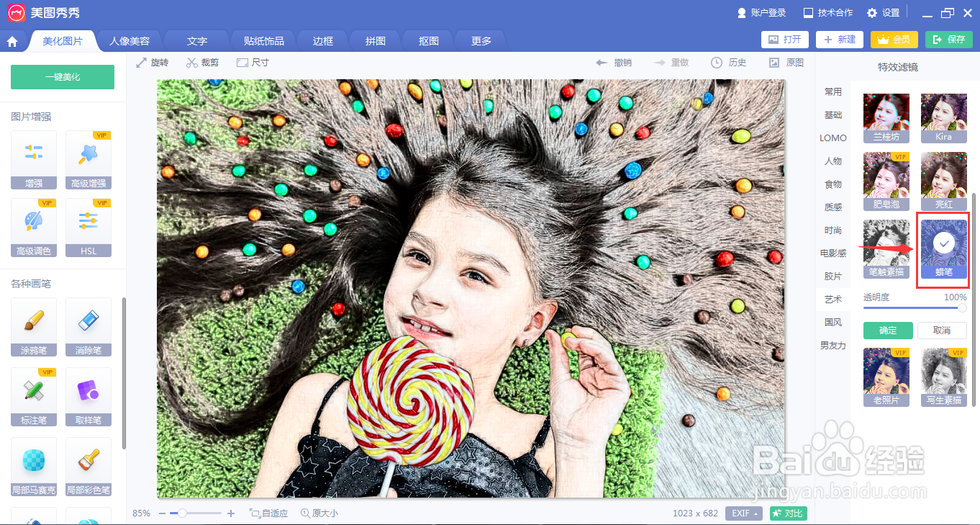Select the 食物 filter category
The image size is (980, 525).
[x=833, y=184]
